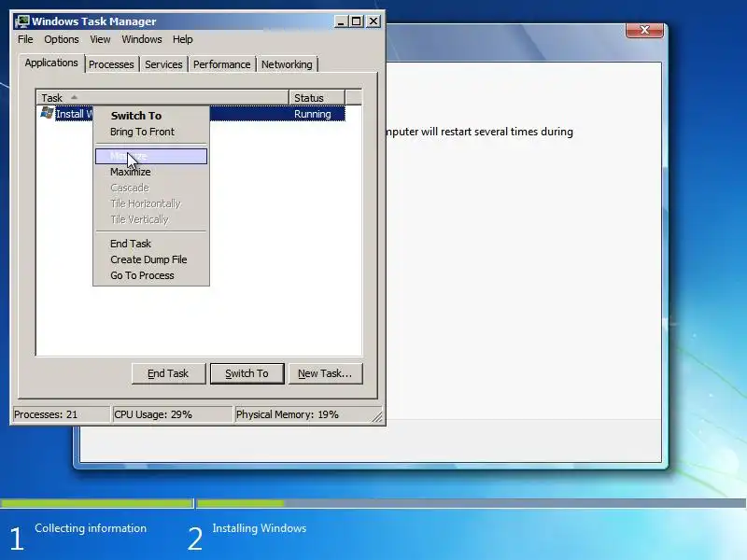Viewport: 747px width, 560px height.
Task: Click the Switch To button
Action: 247,374
